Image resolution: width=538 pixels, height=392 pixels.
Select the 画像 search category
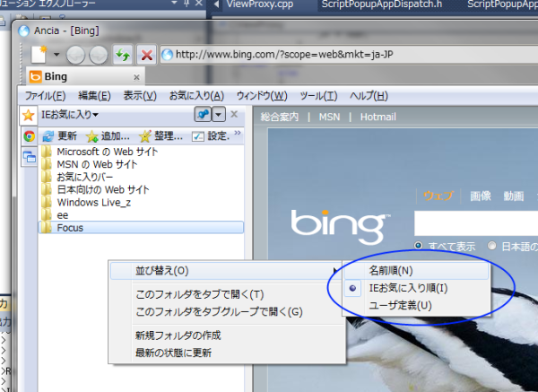coord(481,196)
